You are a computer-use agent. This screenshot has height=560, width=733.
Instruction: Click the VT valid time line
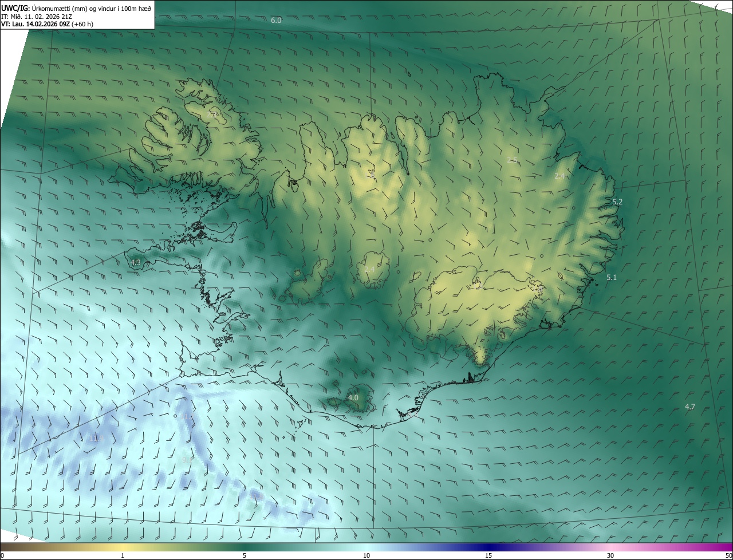[48, 24]
